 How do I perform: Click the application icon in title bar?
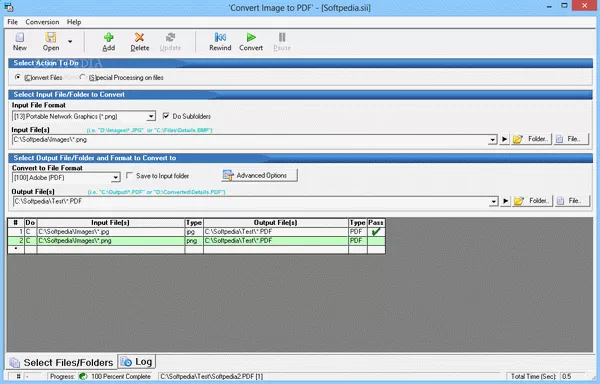pyautogui.click(x=8, y=7)
